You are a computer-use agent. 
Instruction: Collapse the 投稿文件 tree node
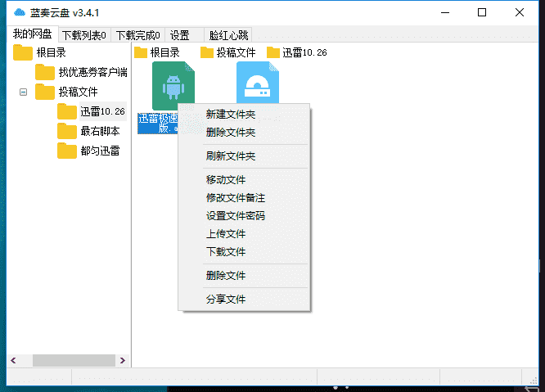(x=23, y=92)
